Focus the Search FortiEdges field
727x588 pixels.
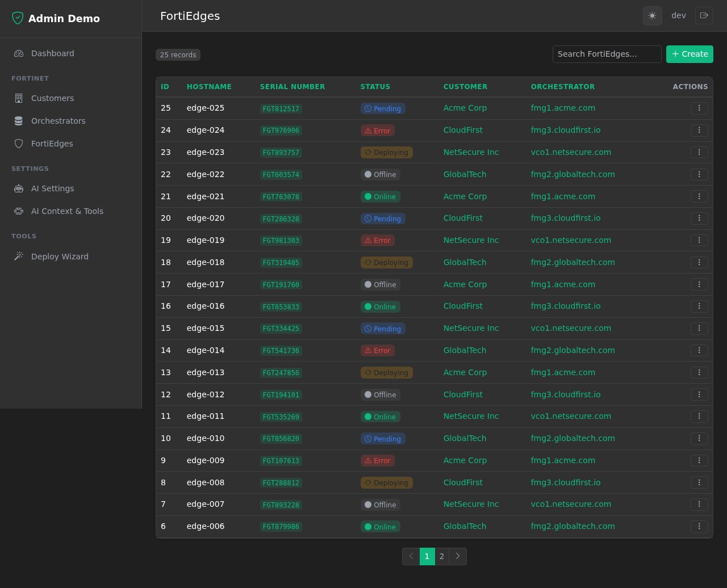(x=607, y=54)
